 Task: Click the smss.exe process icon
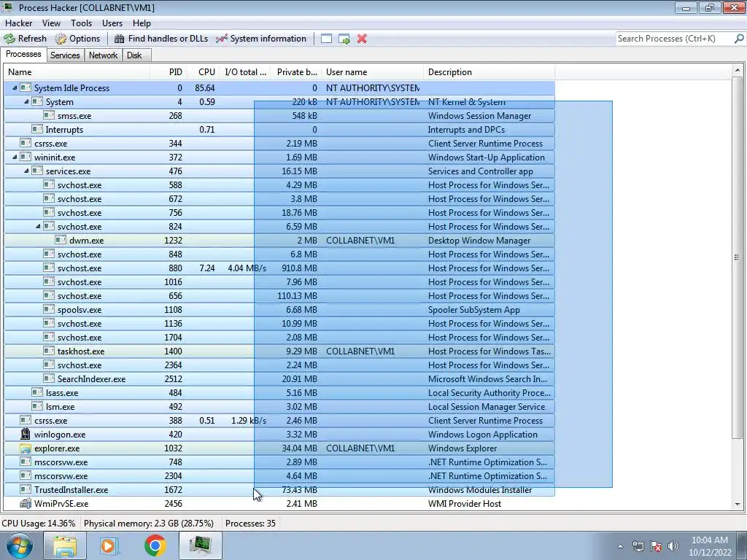click(x=49, y=115)
